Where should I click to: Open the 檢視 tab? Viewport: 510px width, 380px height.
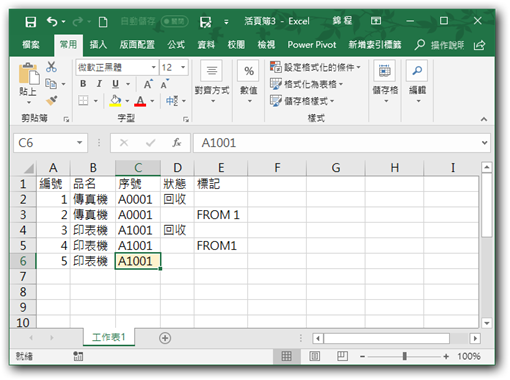click(x=266, y=45)
